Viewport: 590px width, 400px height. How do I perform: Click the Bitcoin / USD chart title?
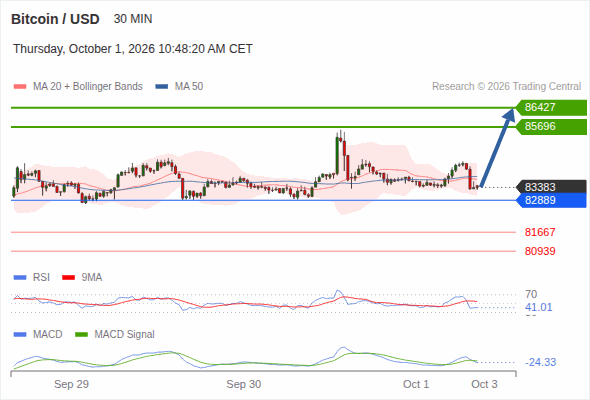[x=55, y=19]
